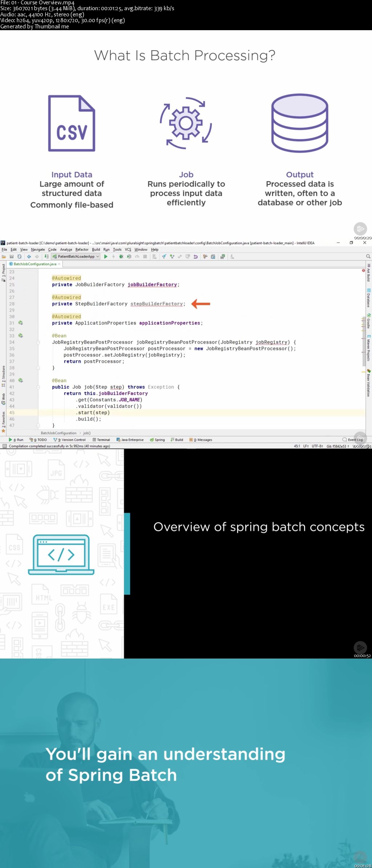Toggle the Ant Build side panel

click(368, 273)
